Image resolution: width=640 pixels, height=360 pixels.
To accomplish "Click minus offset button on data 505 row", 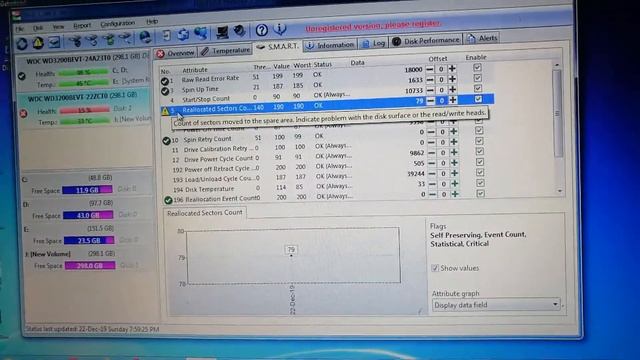I will click(431, 163).
